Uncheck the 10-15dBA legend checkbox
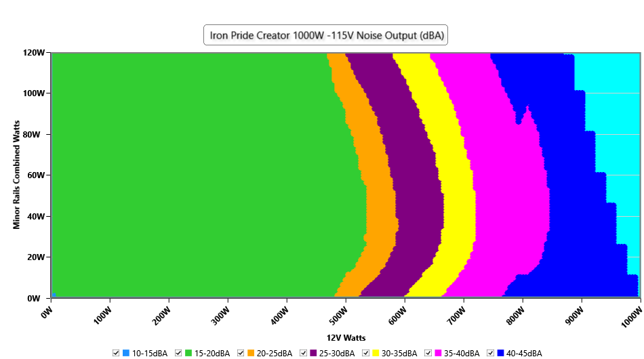The image size is (644, 359). [116, 354]
